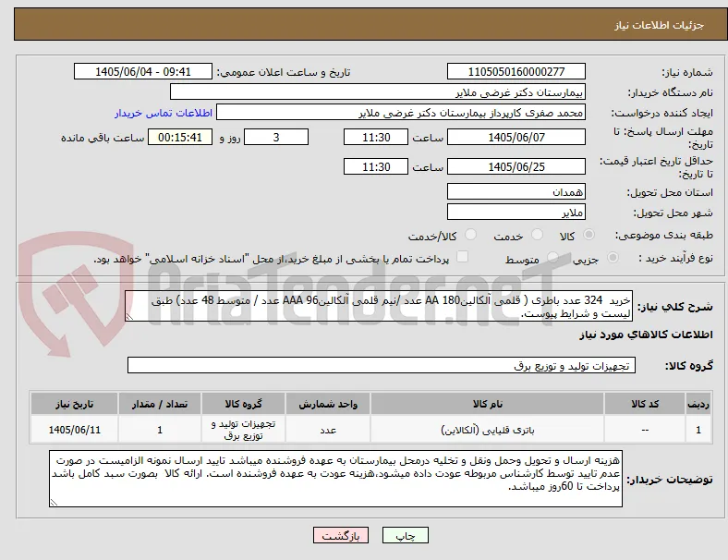Click the کد کالا column header

pyautogui.click(x=645, y=404)
